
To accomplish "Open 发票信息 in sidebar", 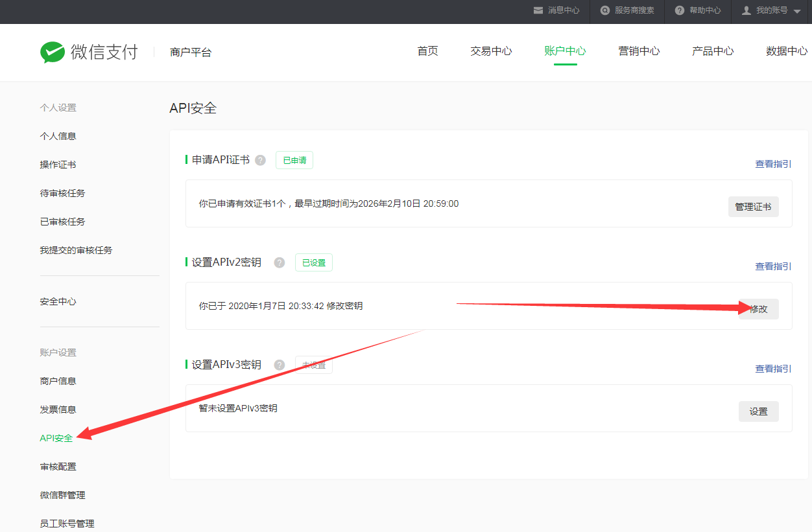I will 58,410.
